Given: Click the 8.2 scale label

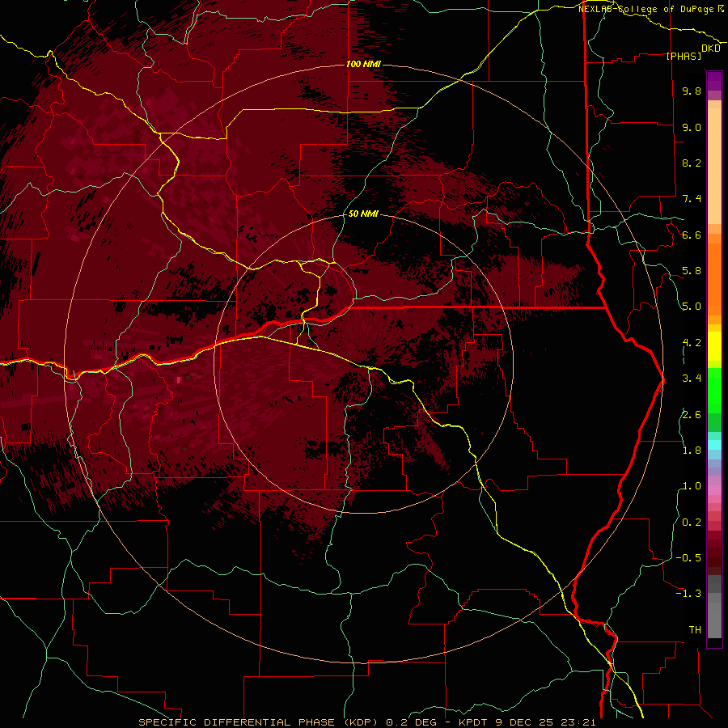Looking at the screenshot, I should pos(692,163).
